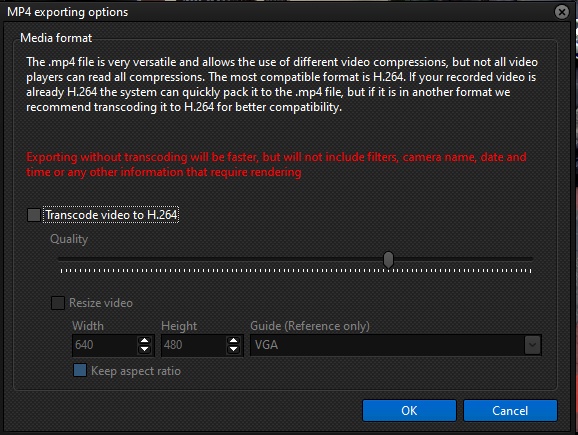578x435 pixels.
Task: Click the Height input field showing 480
Action: click(x=194, y=345)
